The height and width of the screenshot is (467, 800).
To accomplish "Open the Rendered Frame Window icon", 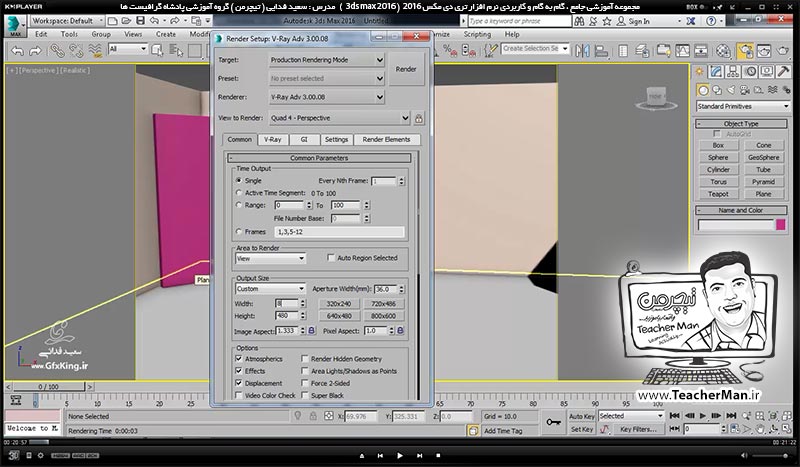I will tap(764, 51).
